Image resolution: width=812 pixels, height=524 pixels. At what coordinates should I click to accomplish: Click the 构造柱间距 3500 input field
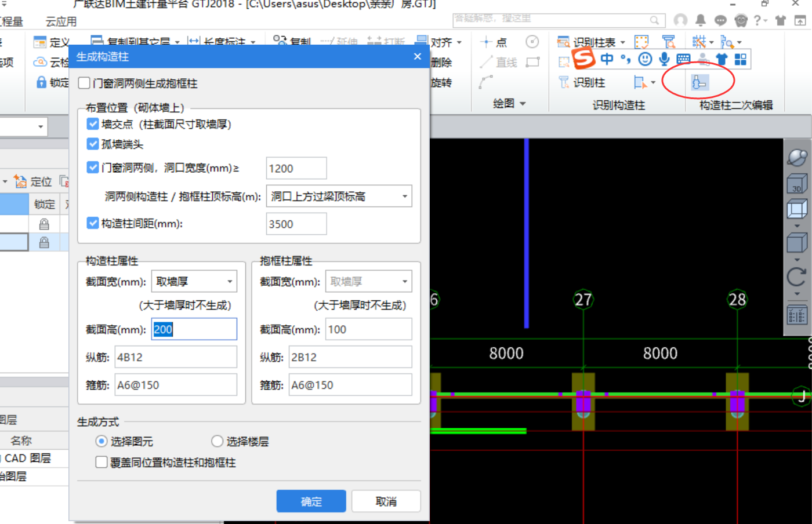click(x=296, y=224)
